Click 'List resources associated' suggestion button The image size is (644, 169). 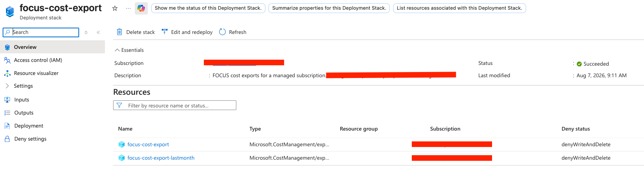[x=459, y=8]
